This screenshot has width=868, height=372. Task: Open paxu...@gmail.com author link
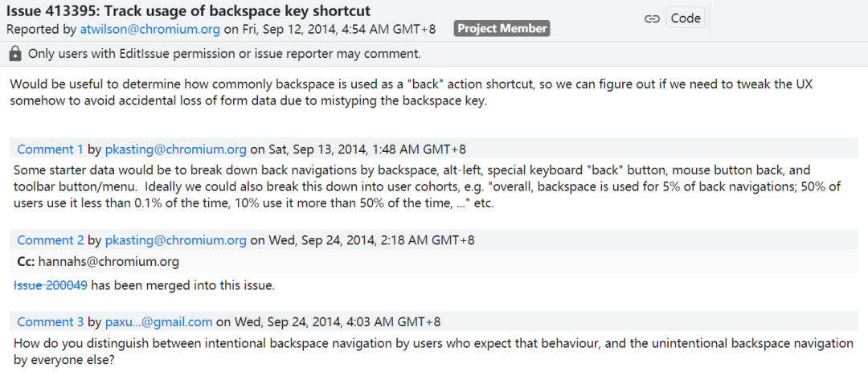159,321
